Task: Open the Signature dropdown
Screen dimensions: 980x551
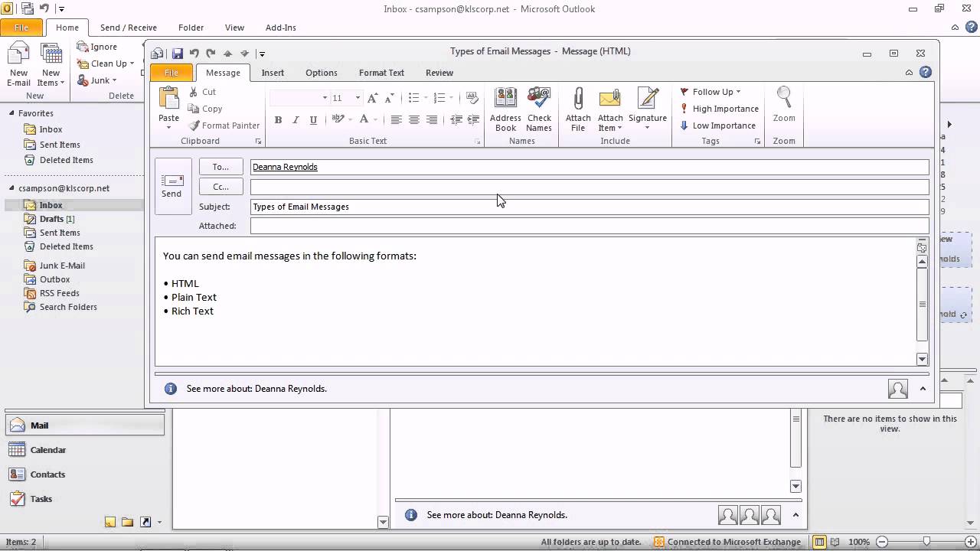Action: pos(648,109)
